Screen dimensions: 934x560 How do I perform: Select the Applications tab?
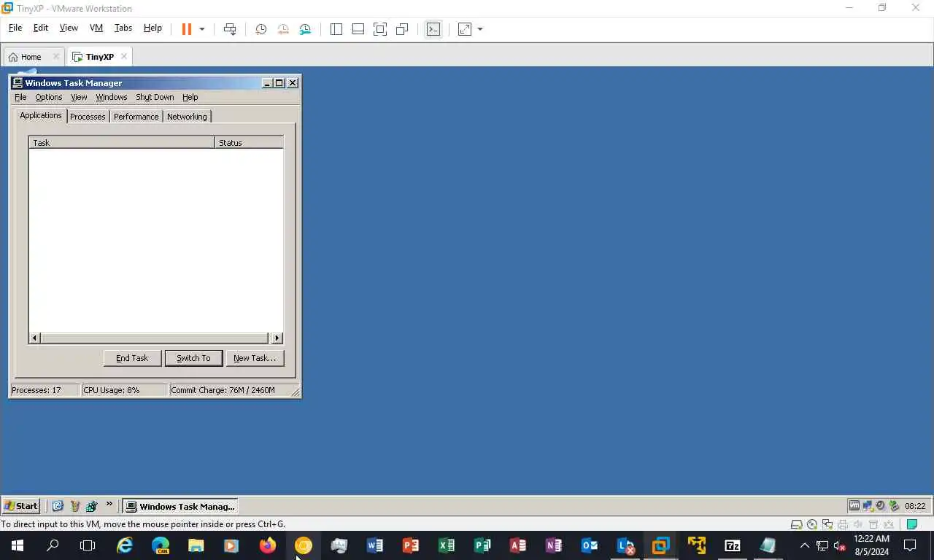point(41,115)
